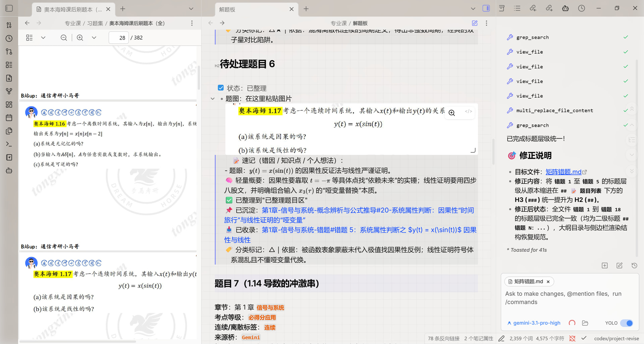Click the red sync-off status bar icon
Screen dimensions: 644x344
pyautogui.click(x=572, y=338)
